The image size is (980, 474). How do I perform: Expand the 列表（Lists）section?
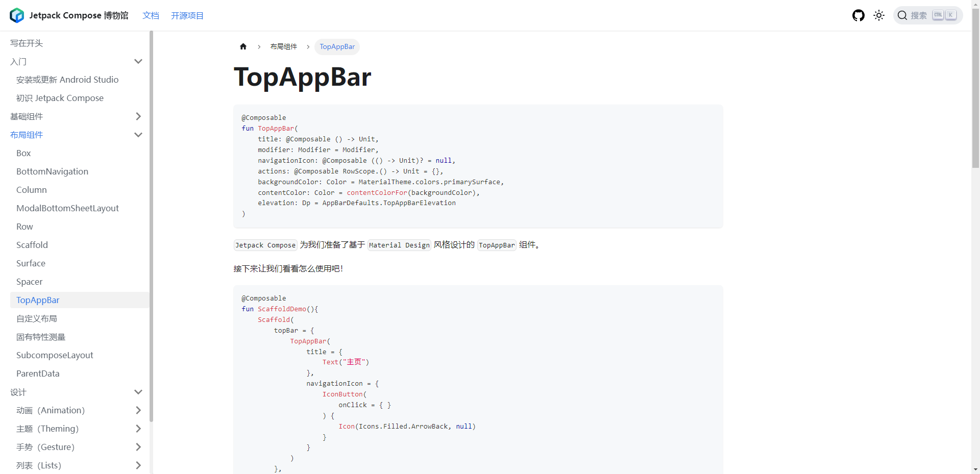137,465
